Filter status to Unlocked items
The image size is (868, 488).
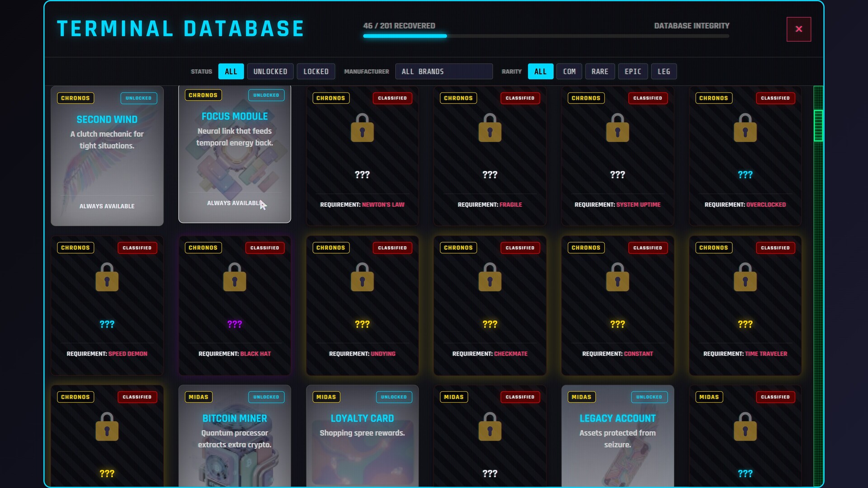tap(270, 71)
